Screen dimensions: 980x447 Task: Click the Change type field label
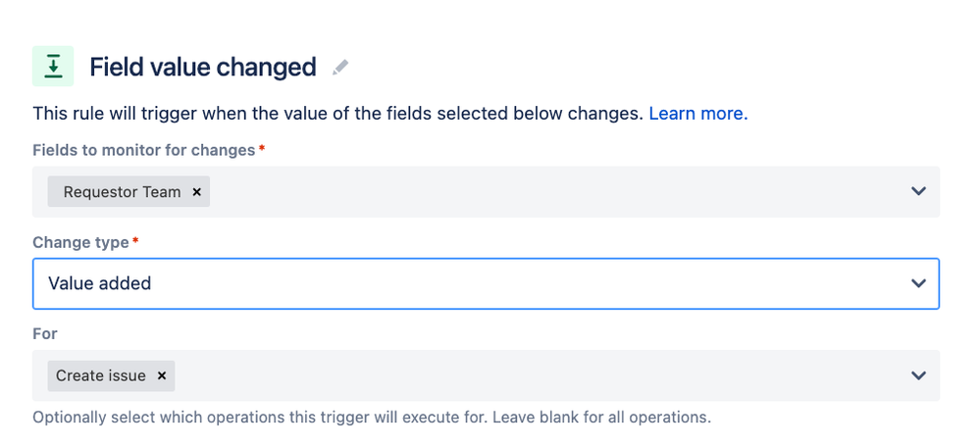(80, 242)
